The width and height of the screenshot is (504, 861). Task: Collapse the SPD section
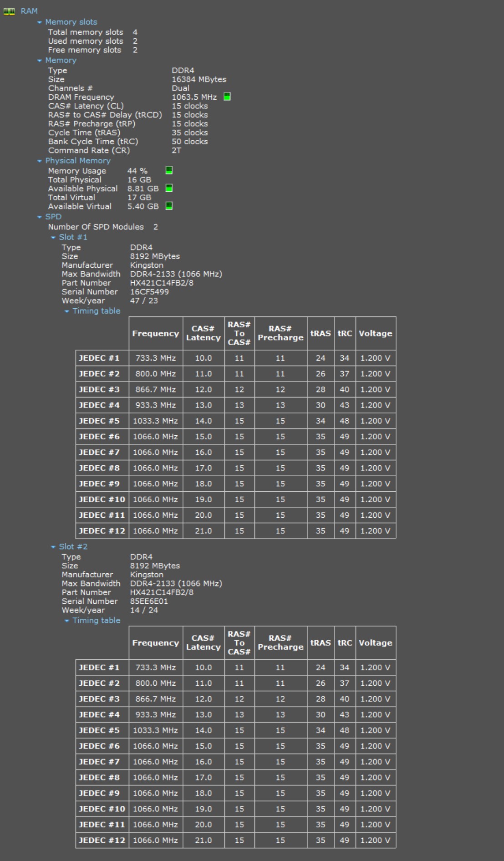point(40,217)
